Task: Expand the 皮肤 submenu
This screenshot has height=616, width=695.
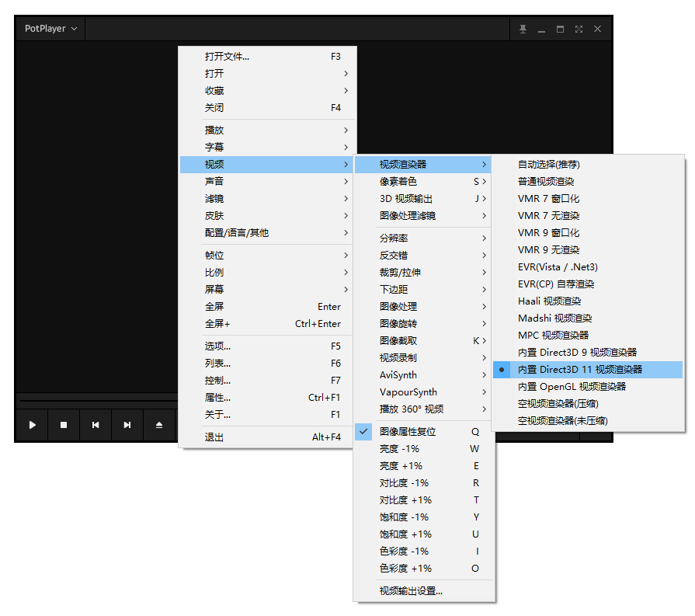Action: (266, 215)
